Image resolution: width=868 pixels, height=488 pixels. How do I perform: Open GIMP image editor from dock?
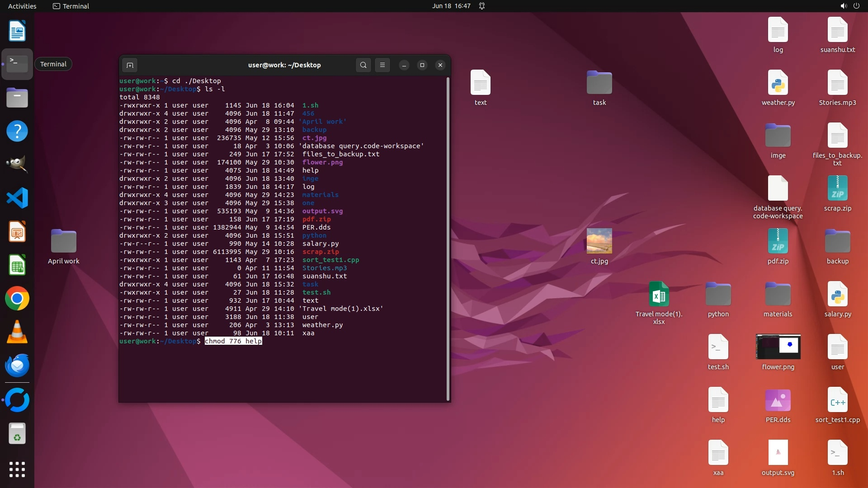tap(17, 164)
